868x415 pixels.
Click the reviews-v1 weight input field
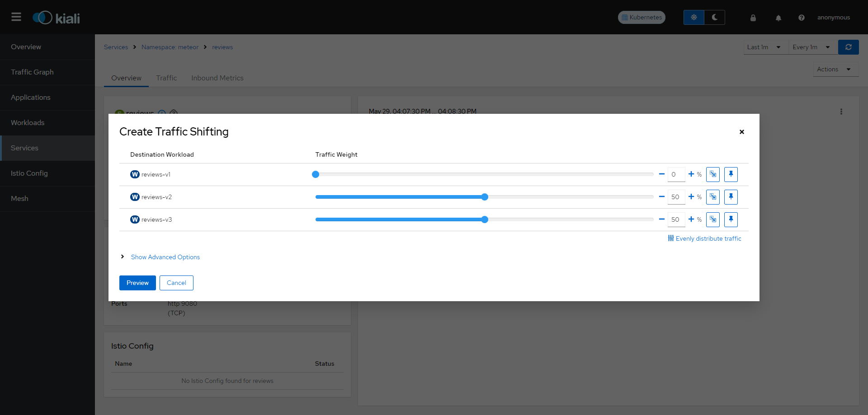pyautogui.click(x=676, y=174)
